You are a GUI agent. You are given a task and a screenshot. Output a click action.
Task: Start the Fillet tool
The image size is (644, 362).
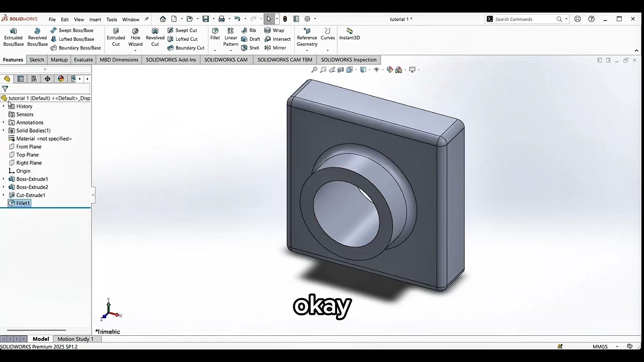[x=215, y=34]
